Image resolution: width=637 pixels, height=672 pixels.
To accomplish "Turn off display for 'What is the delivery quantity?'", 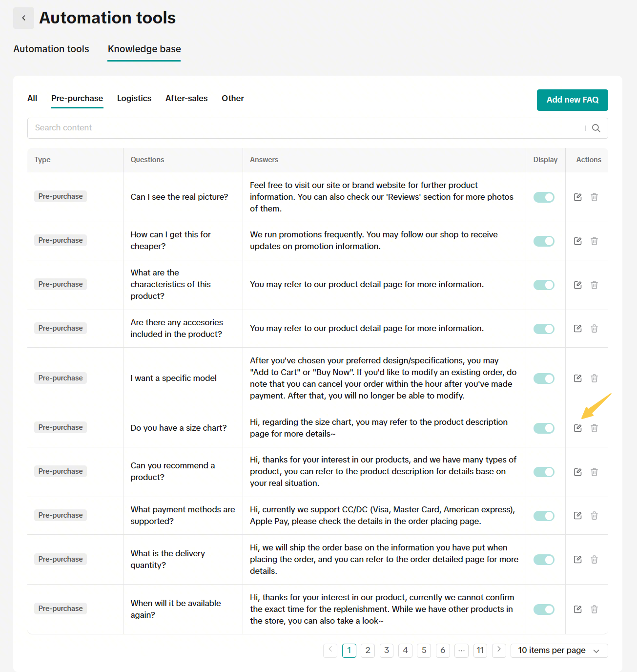I will pos(544,560).
